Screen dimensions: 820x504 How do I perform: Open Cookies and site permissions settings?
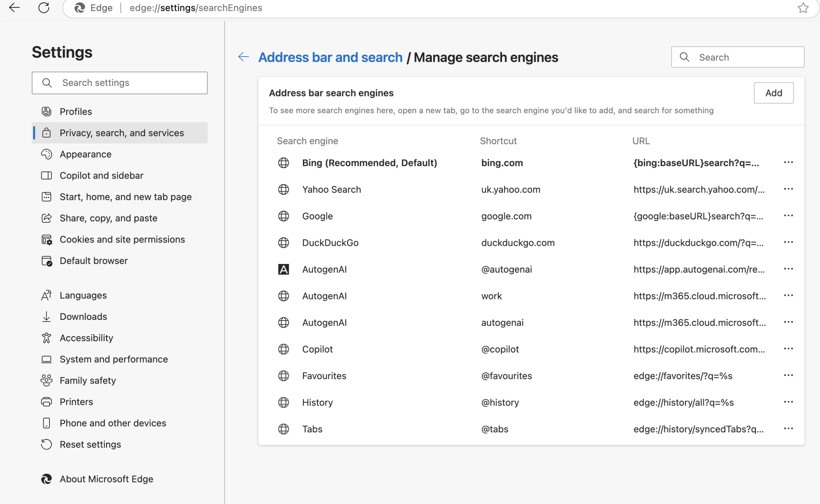(120, 240)
